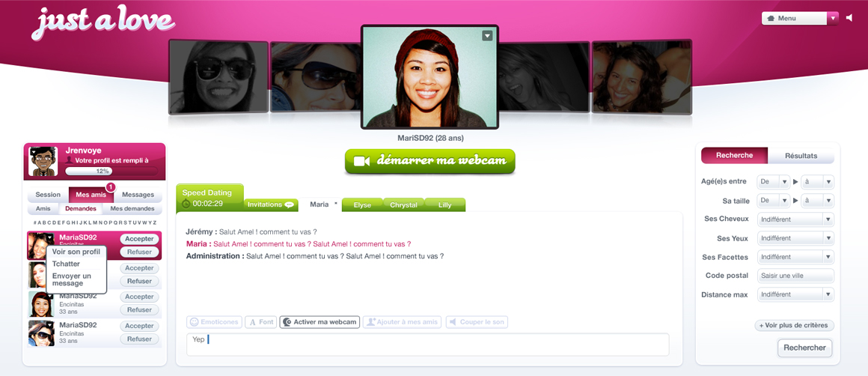
Task: Choose Voir son profil from context menu
Action: [x=76, y=252]
